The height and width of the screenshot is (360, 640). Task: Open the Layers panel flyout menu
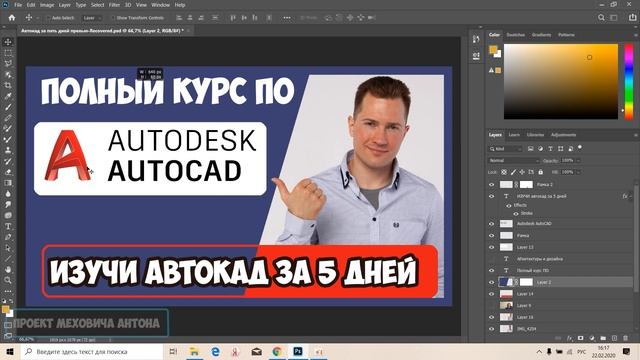click(x=636, y=135)
